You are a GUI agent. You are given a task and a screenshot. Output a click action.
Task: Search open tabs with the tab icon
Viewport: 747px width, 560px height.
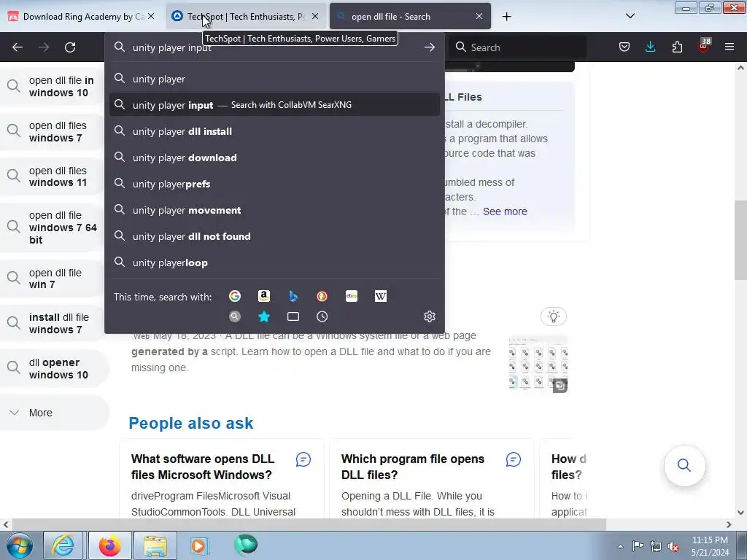(x=293, y=316)
